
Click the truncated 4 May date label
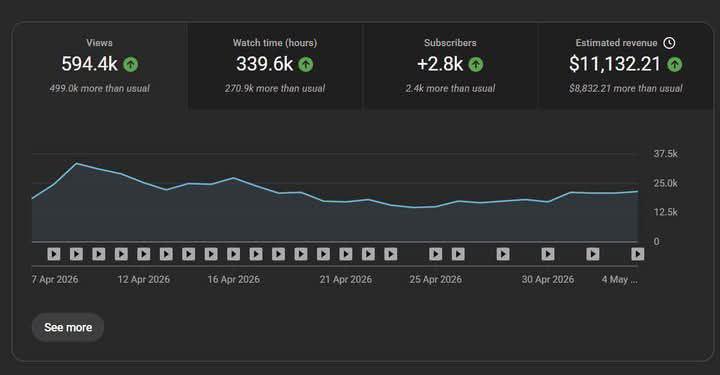pos(619,279)
